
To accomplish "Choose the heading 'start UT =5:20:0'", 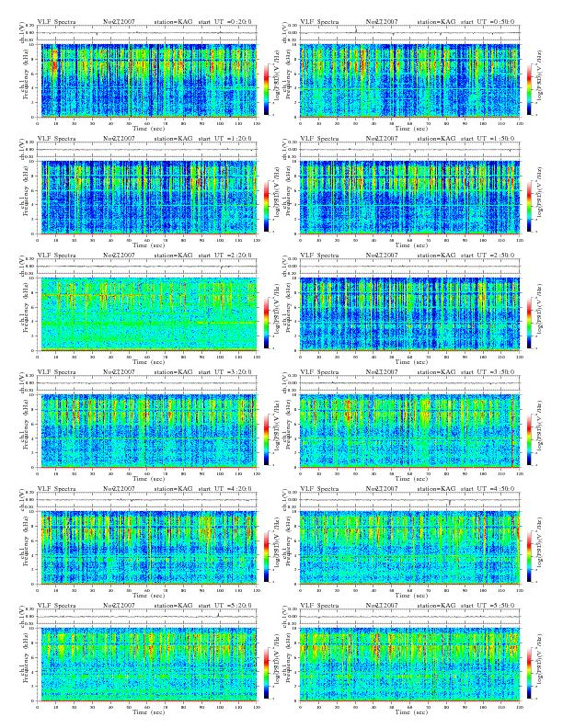I will (224, 606).
